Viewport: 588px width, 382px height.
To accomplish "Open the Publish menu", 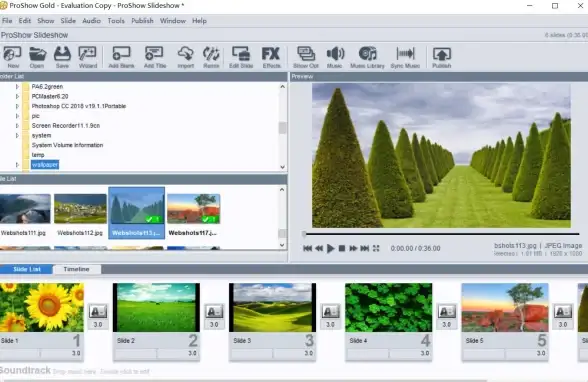I will click(x=142, y=21).
